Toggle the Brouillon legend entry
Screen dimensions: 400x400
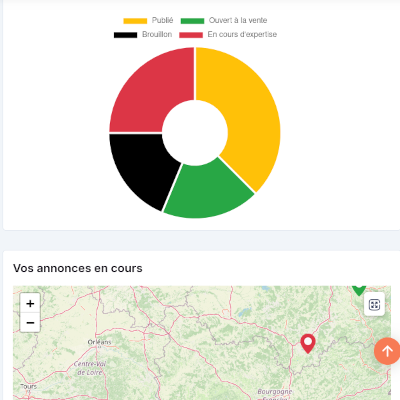(143, 34)
